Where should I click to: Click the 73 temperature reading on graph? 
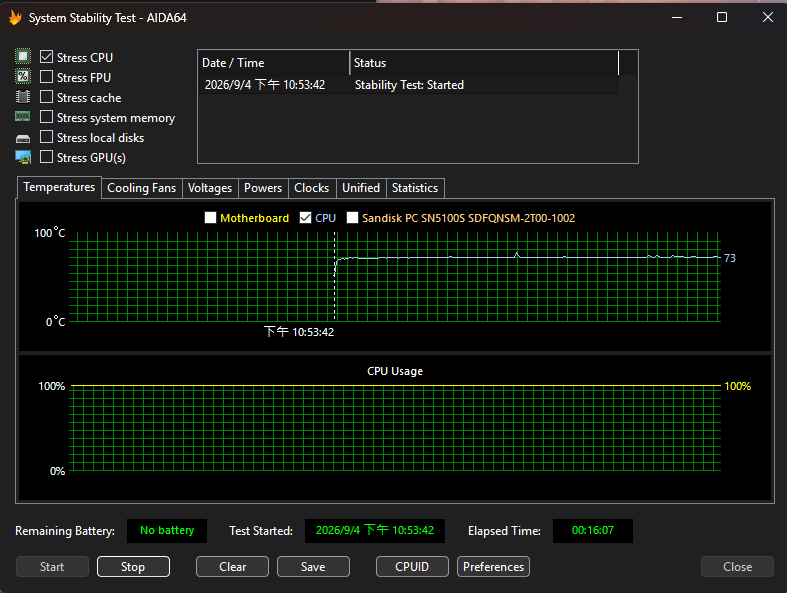tap(730, 258)
